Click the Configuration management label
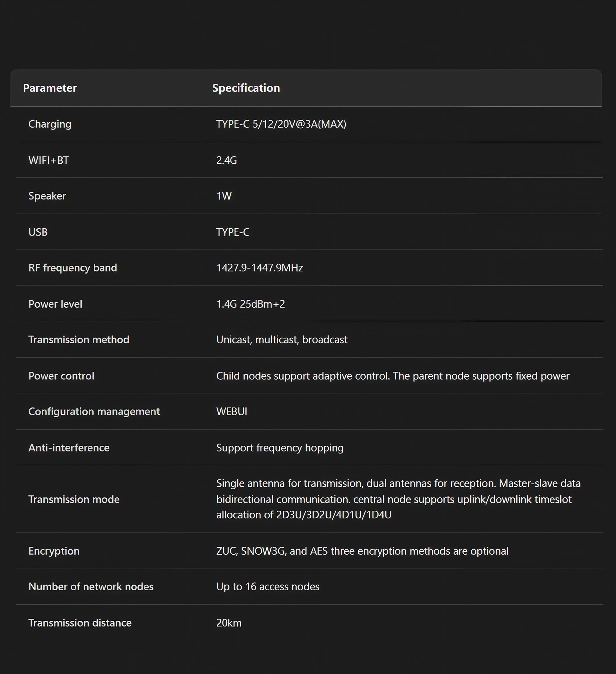Viewport: 616px width, 674px height. tap(94, 412)
